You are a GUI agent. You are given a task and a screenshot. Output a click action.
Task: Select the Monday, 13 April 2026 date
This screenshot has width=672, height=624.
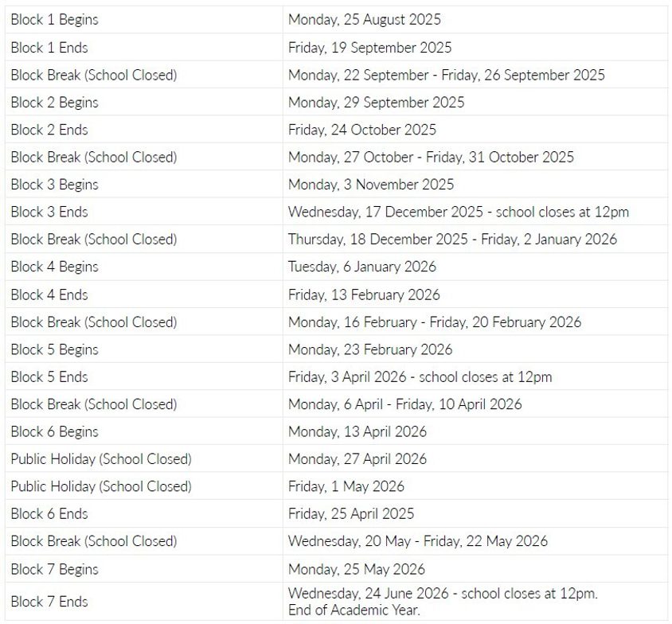coord(357,431)
